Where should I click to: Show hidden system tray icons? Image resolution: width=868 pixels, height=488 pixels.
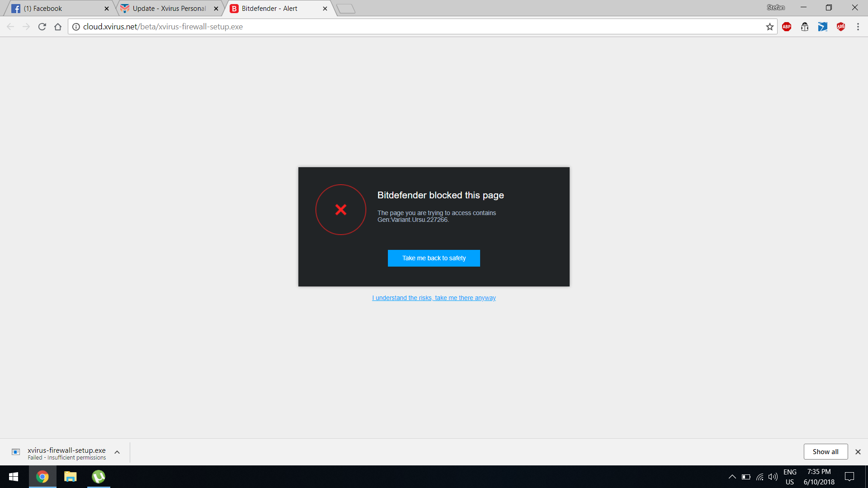(732, 477)
